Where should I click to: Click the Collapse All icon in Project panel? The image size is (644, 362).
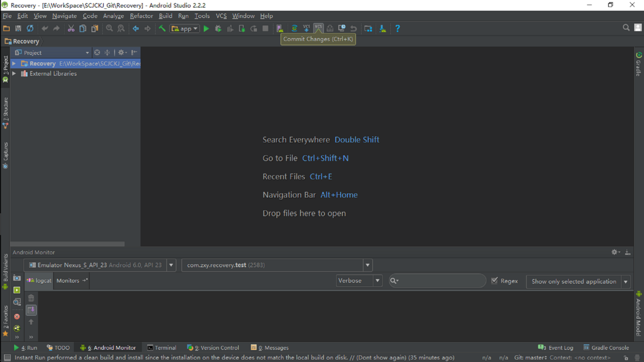point(107,52)
